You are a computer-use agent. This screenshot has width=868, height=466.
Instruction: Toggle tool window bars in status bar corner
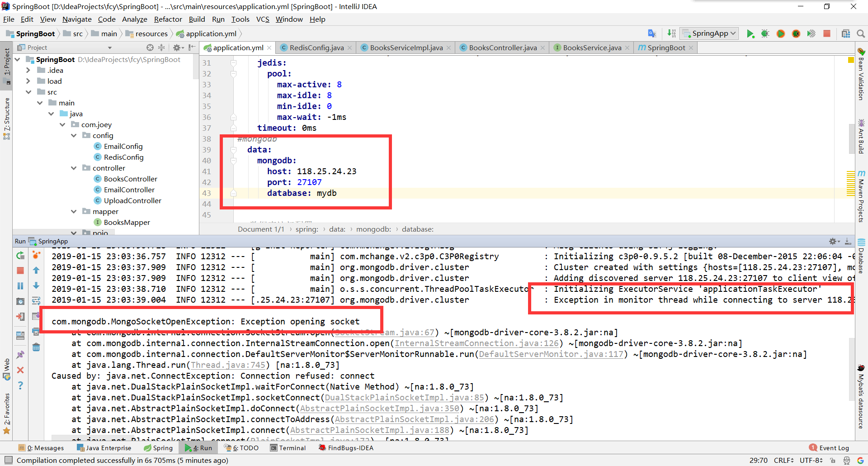click(8, 460)
